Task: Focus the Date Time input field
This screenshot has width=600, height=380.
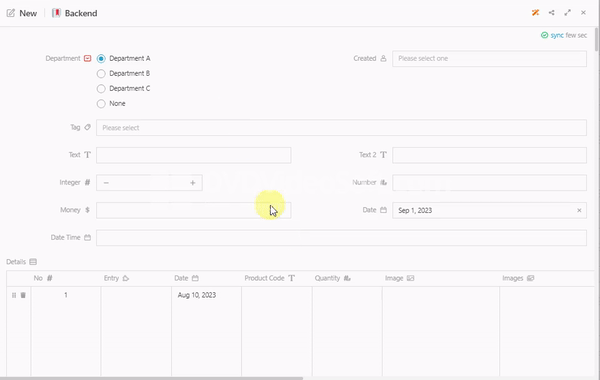Action: pyautogui.click(x=341, y=238)
